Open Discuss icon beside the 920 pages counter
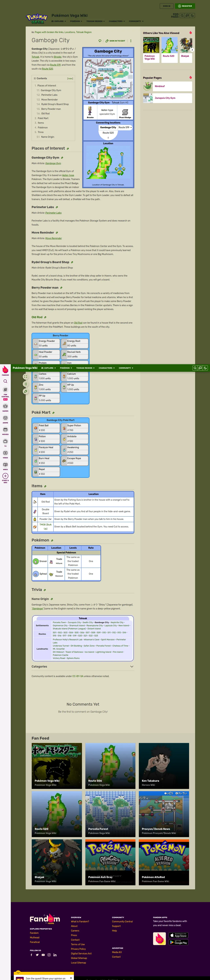The image size is (210, 980). pos(187,16)
